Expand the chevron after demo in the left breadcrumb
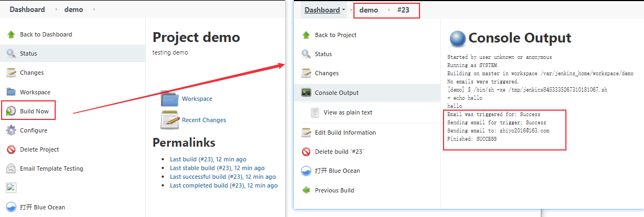This screenshot has width=644, height=217. [94, 10]
